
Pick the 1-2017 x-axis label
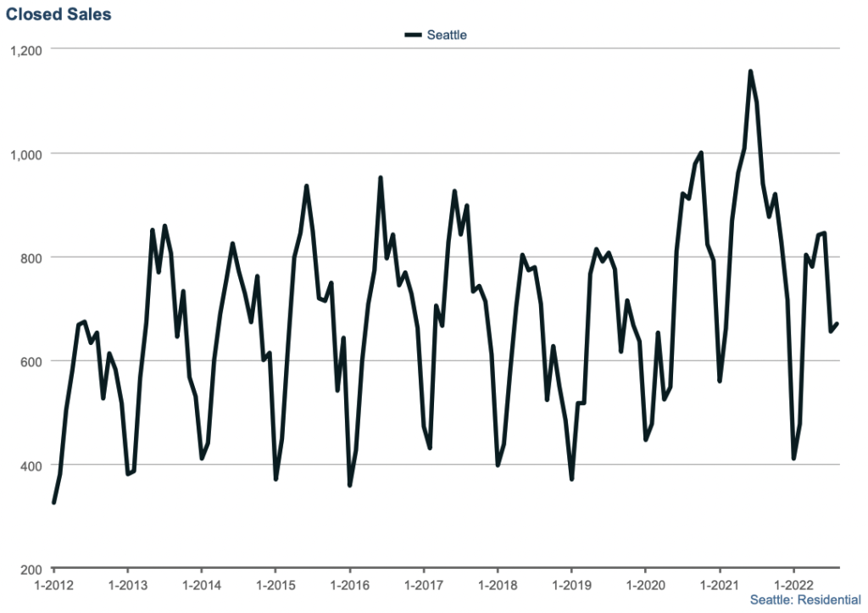tap(423, 584)
